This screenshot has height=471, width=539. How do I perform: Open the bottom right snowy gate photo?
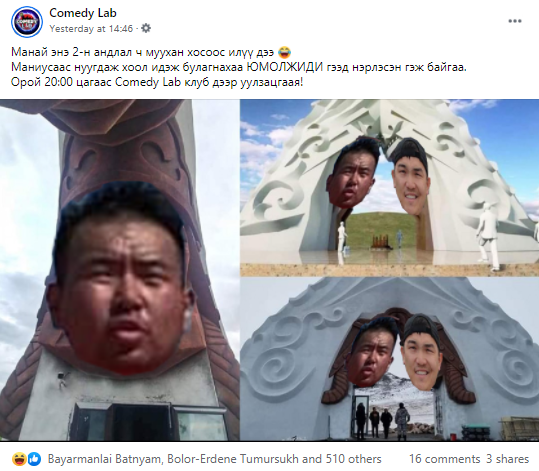(x=389, y=359)
